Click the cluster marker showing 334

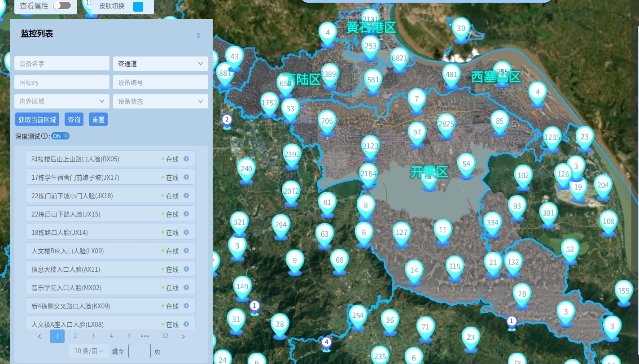point(492,224)
